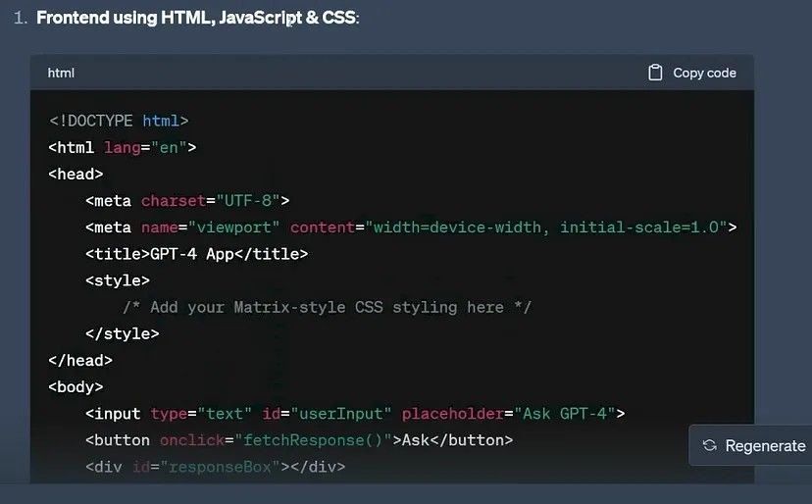812x504 pixels.
Task: Click the html language label in header
Action: click(61, 73)
